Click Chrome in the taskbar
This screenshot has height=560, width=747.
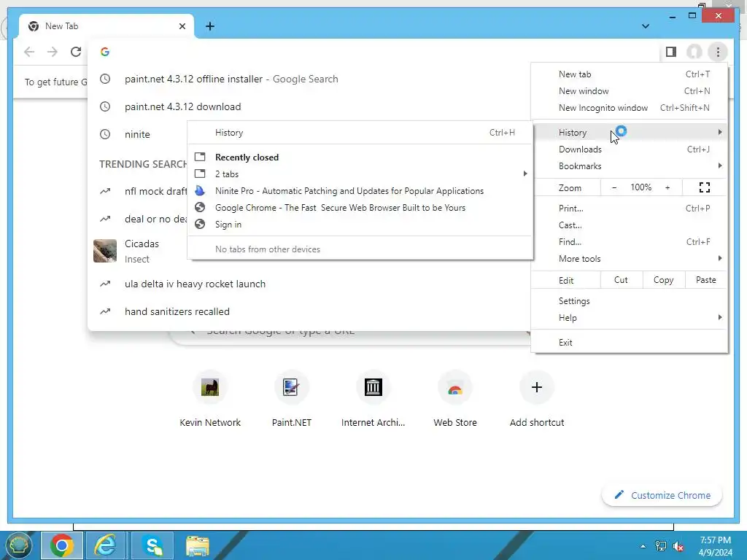(x=62, y=545)
